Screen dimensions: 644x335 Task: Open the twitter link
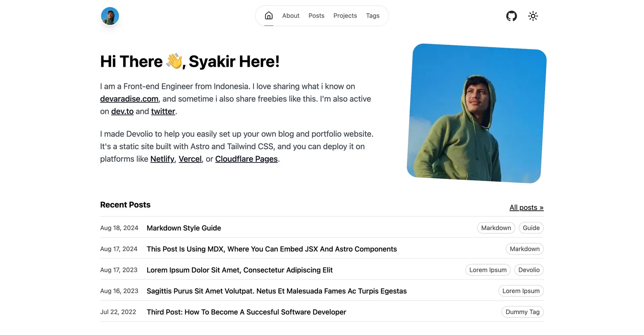pos(163,111)
